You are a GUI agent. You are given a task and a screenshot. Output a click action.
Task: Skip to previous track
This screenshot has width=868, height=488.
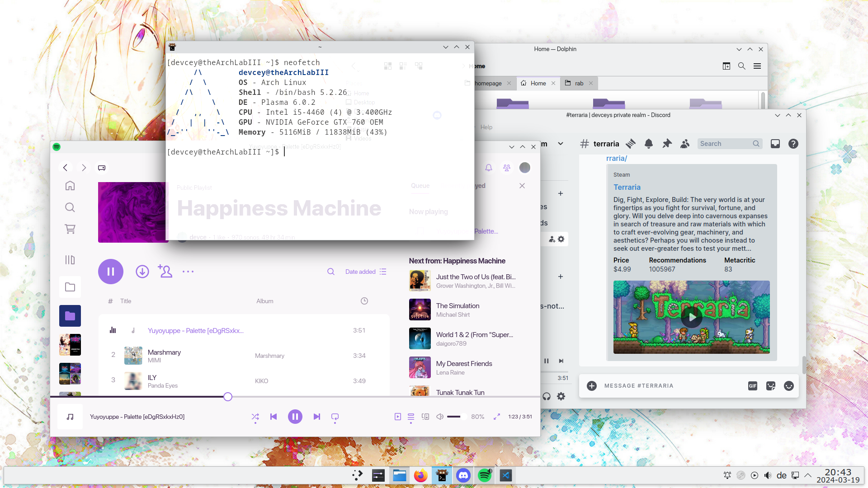[274, 417]
